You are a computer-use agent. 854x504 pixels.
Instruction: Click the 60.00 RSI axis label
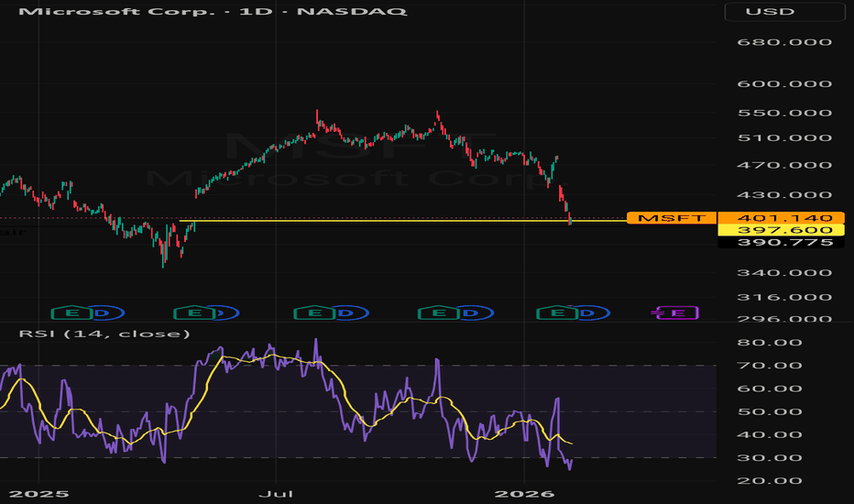click(770, 389)
